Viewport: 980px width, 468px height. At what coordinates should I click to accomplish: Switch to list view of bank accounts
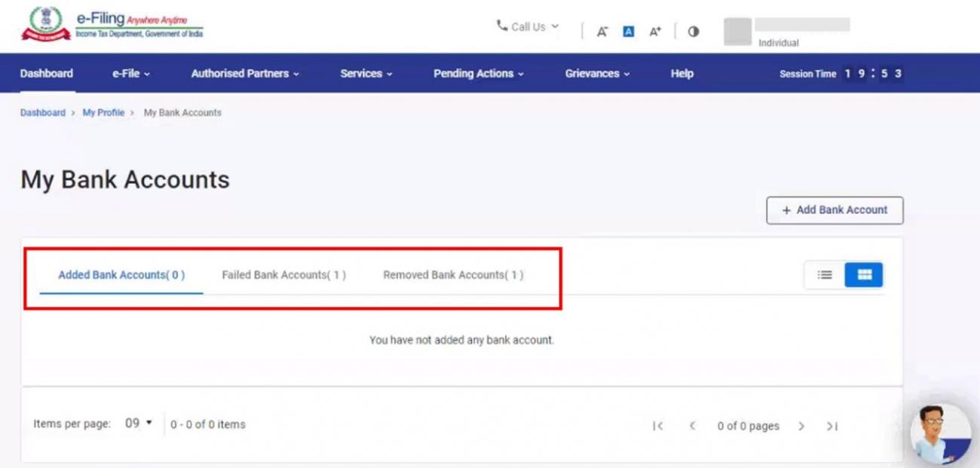824,274
